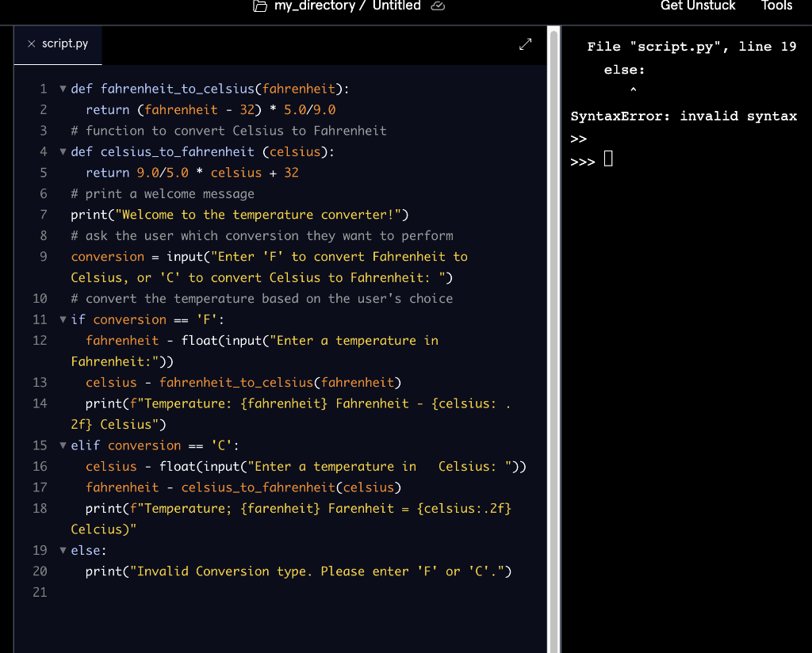Viewport: 812px width, 653px height.
Task: Click the '# function to convert Celsius' comment
Action: coord(228,131)
